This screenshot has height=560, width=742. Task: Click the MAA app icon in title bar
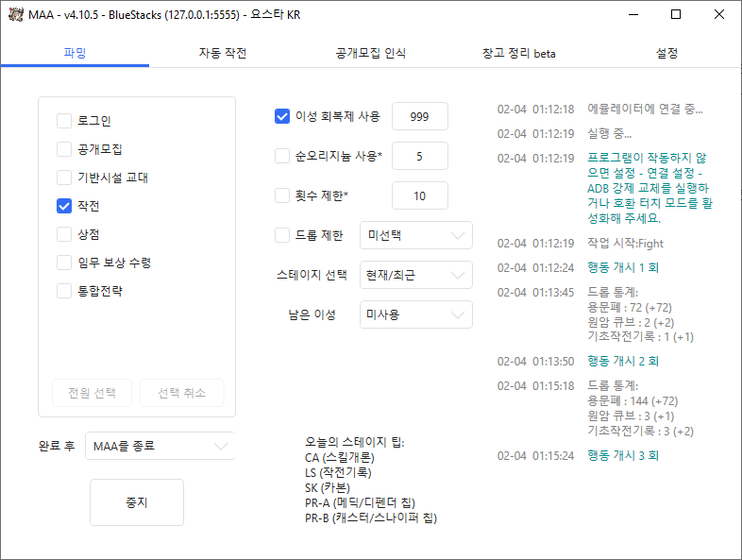[16, 15]
